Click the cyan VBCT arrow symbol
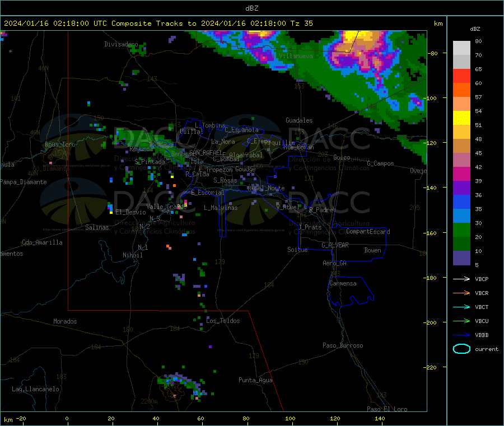 (461, 307)
